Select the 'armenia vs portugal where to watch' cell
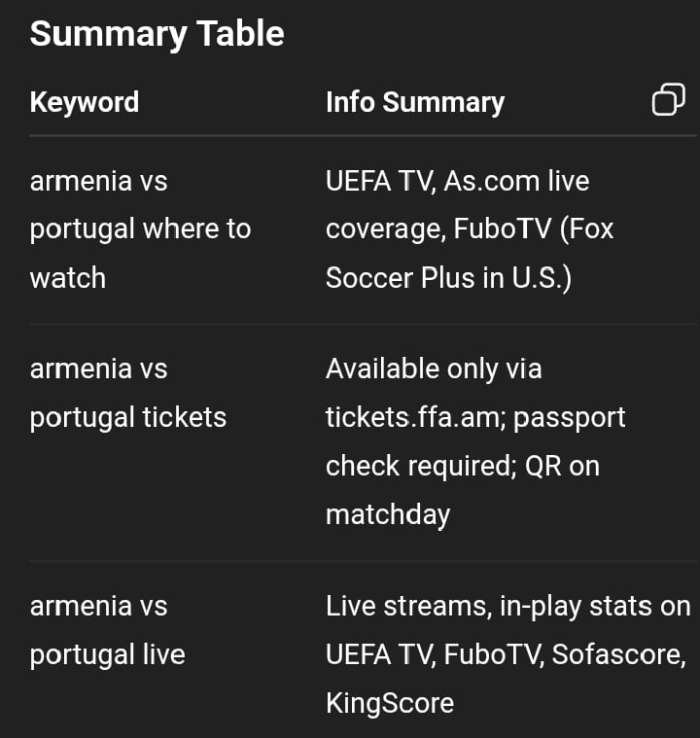This screenshot has width=700, height=738. [x=140, y=229]
